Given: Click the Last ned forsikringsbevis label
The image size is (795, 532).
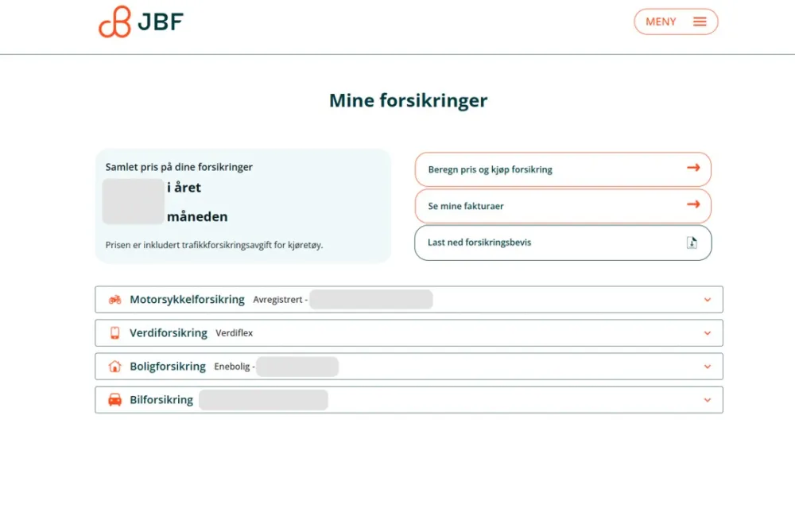Looking at the screenshot, I should [479, 243].
